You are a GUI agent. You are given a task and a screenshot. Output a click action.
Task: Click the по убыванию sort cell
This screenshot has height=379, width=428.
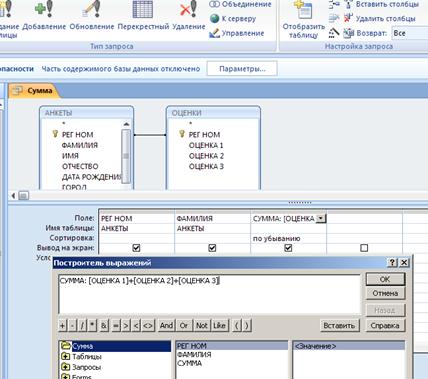[x=288, y=238]
